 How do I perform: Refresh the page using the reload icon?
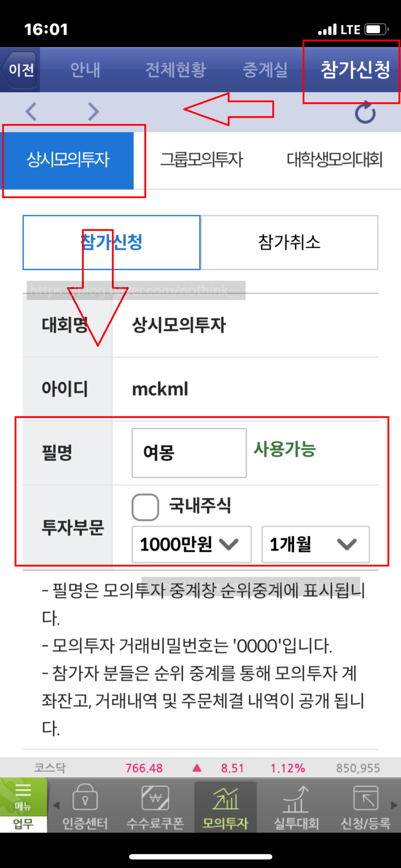click(x=365, y=112)
